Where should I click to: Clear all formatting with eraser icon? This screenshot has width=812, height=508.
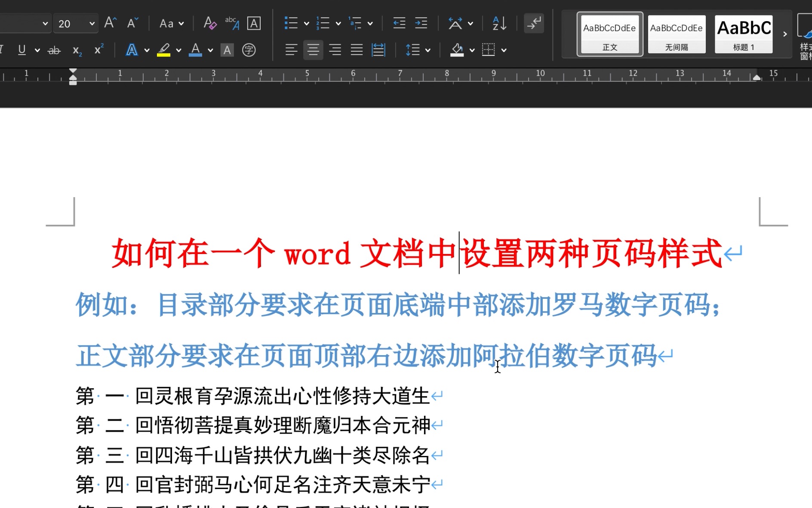(210, 23)
